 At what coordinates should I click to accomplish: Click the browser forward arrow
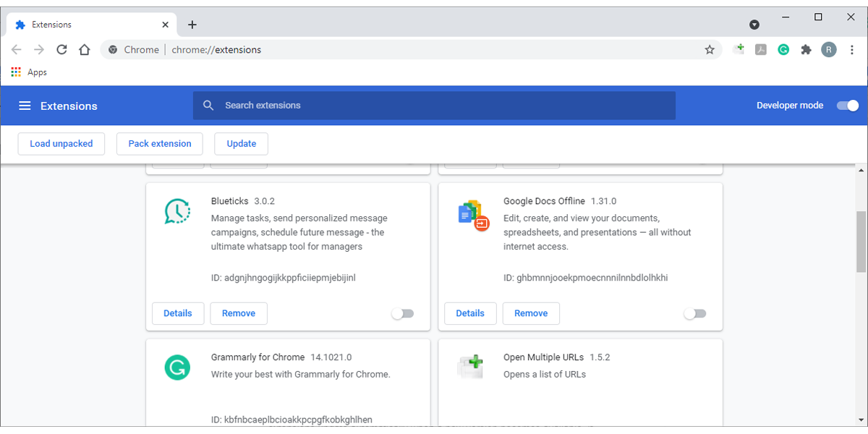point(39,50)
